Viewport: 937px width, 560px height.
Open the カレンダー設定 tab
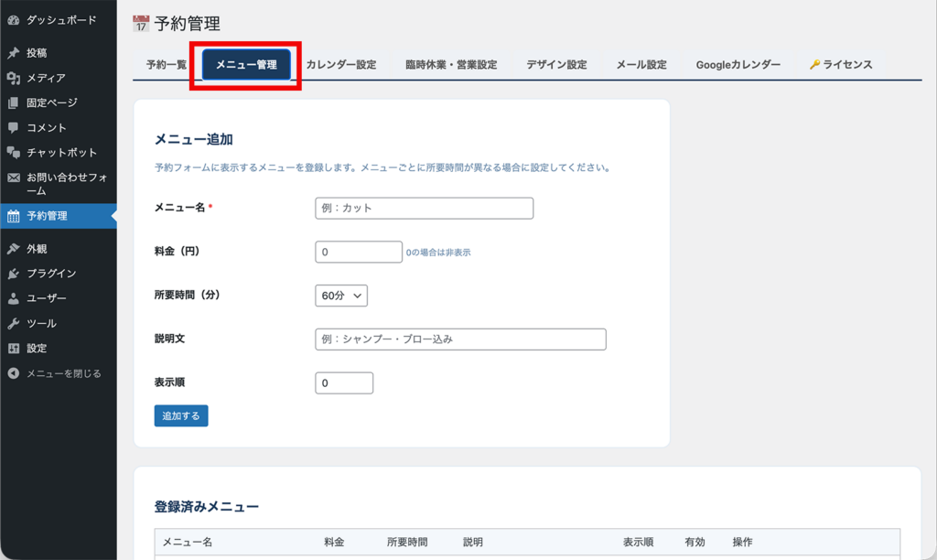340,65
